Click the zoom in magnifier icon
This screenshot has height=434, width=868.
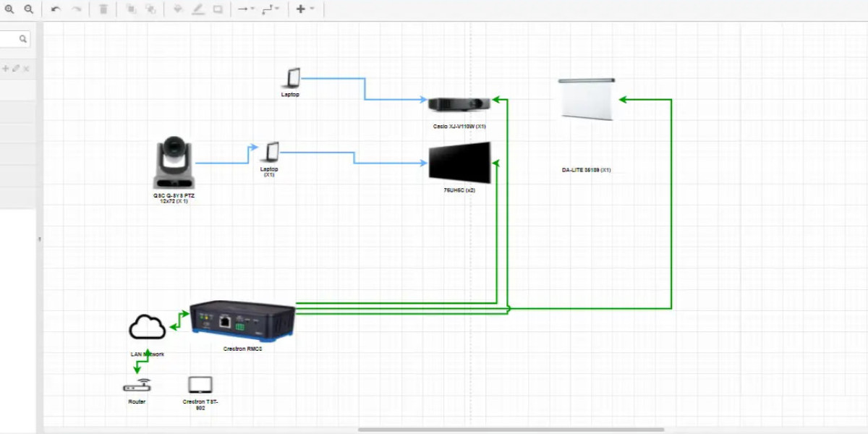(10, 9)
